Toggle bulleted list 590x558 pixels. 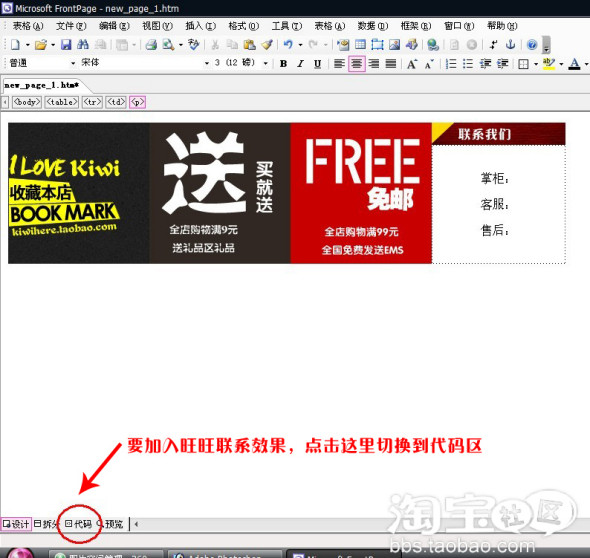(468, 64)
